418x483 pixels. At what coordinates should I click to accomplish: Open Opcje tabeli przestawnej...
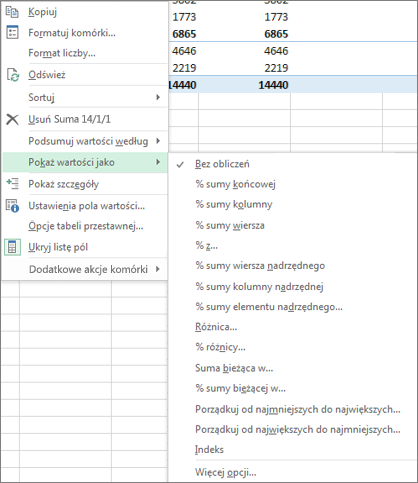click(86, 226)
